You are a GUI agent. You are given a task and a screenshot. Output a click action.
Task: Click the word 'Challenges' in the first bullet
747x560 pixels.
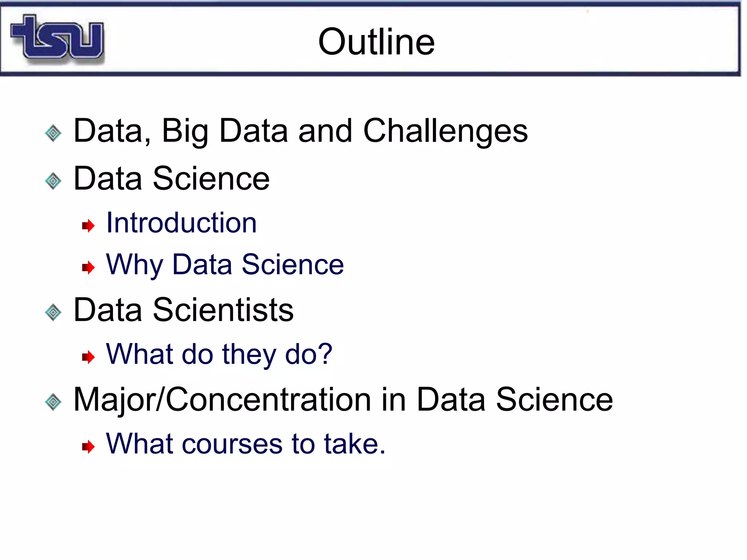pyautogui.click(x=445, y=131)
